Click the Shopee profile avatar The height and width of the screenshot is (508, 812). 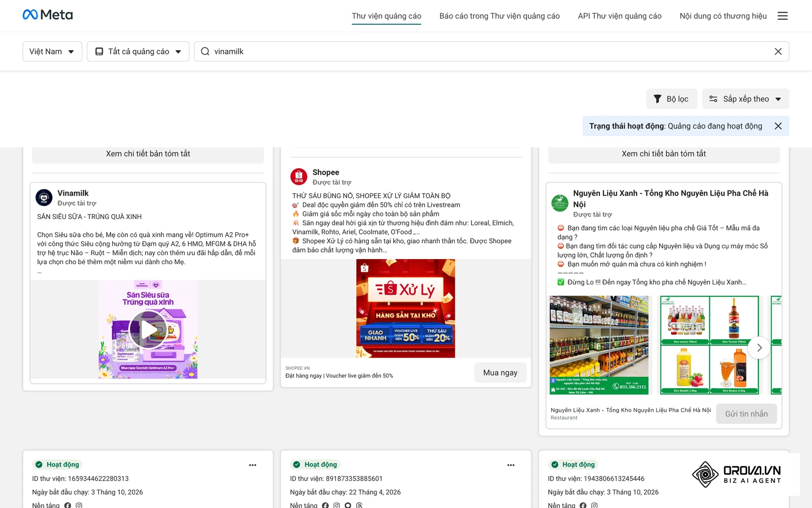299,177
